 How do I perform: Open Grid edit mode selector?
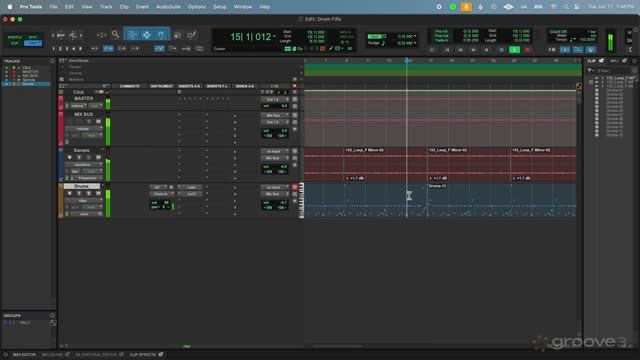coord(33,43)
